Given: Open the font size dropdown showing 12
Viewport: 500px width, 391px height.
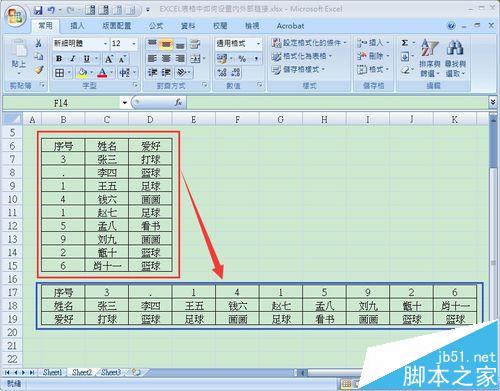Looking at the screenshot, I should 134,44.
